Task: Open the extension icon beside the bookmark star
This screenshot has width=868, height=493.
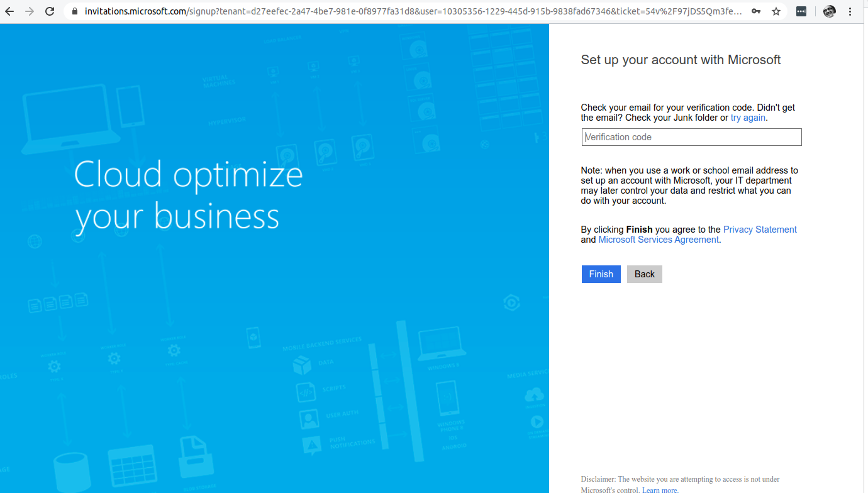Action: pyautogui.click(x=801, y=11)
